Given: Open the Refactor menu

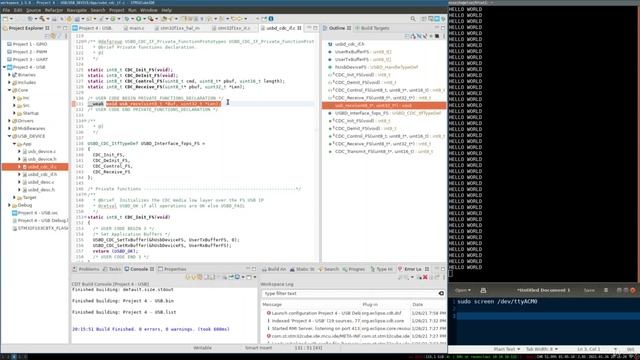Looking at the screenshot, I should point(54,10).
